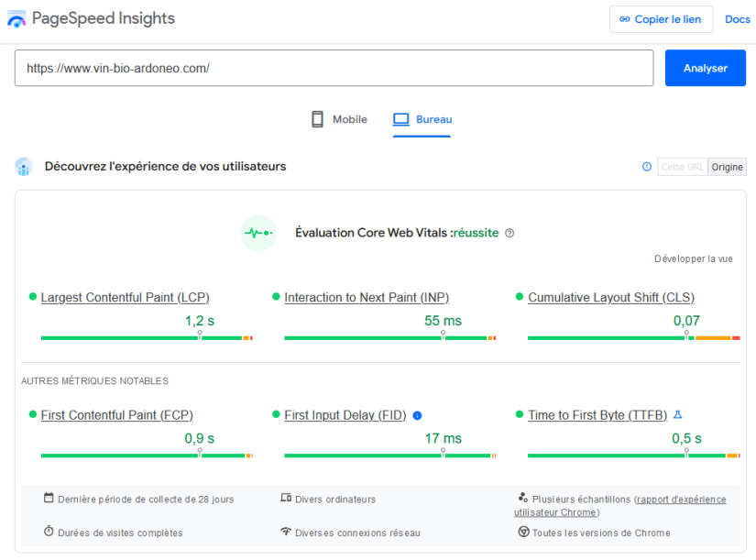The image size is (756, 560).
Task: Click the FCP distribution bar
Action: coord(147,456)
